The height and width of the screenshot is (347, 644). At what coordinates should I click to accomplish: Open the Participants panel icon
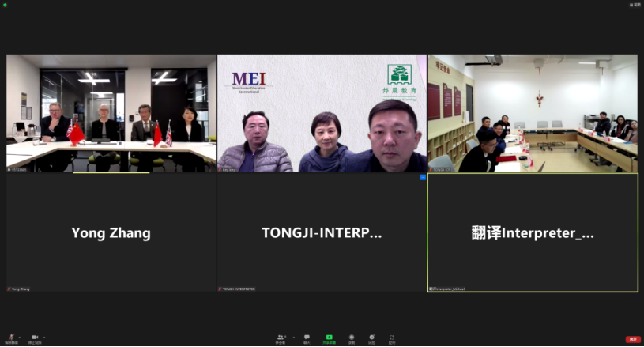(x=281, y=339)
